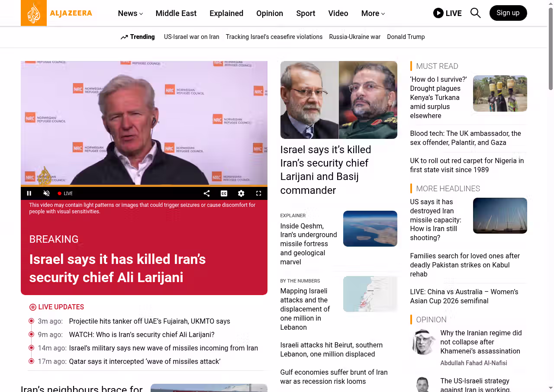554x392 pixels.
Task: Unmute the video player audio
Action: [46, 193]
